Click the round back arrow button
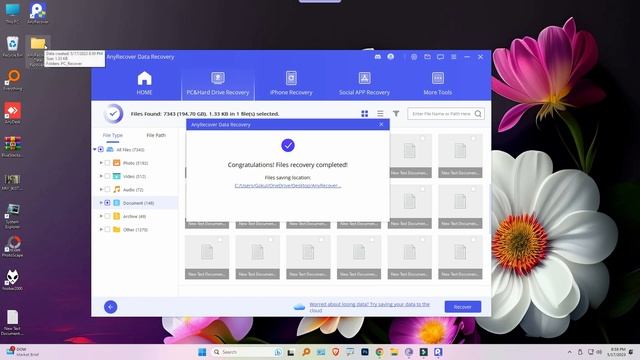Image resolution: width=640 pixels, height=360 pixels. 111,307
